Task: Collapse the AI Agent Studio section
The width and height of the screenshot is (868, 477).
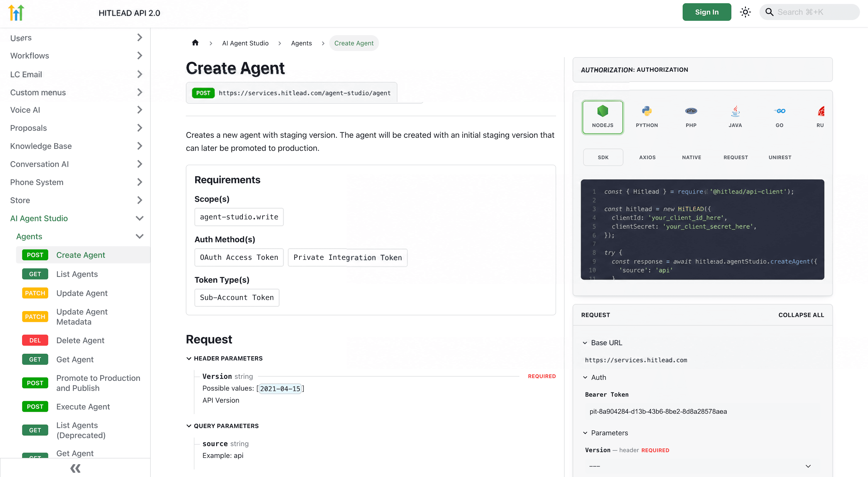Action: pyautogui.click(x=140, y=218)
